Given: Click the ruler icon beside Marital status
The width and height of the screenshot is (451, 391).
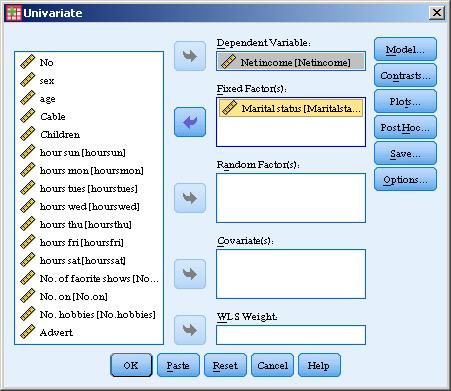Looking at the screenshot, I should point(229,108).
